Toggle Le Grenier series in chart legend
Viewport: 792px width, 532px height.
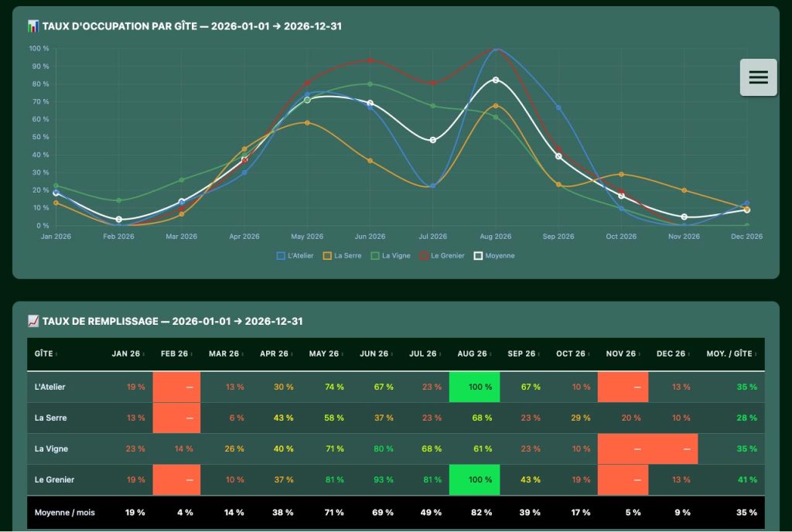click(x=442, y=256)
